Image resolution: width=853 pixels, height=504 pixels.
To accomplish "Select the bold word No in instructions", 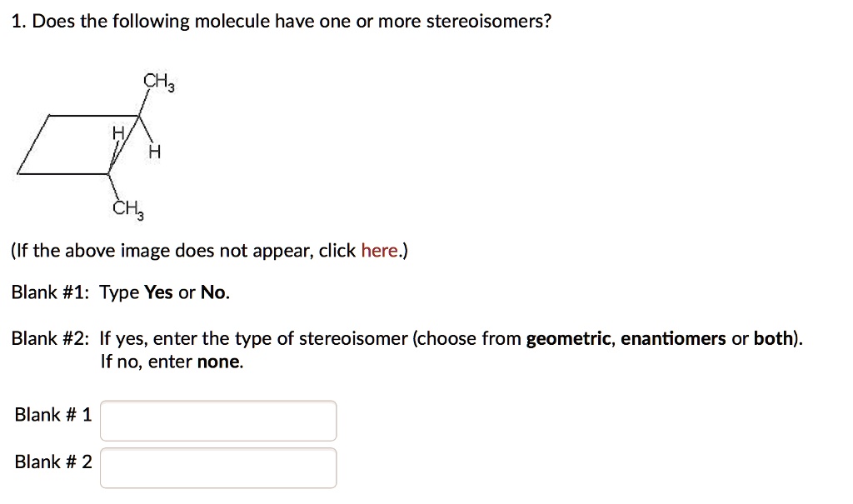I will coord(212,292).
